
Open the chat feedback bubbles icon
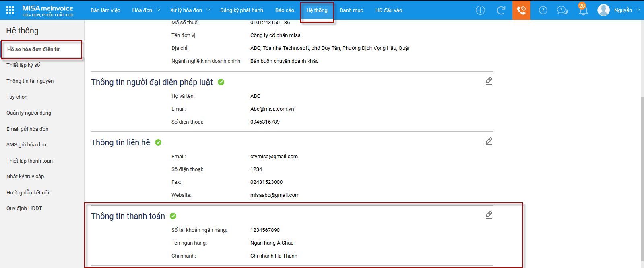coord(562,10)
